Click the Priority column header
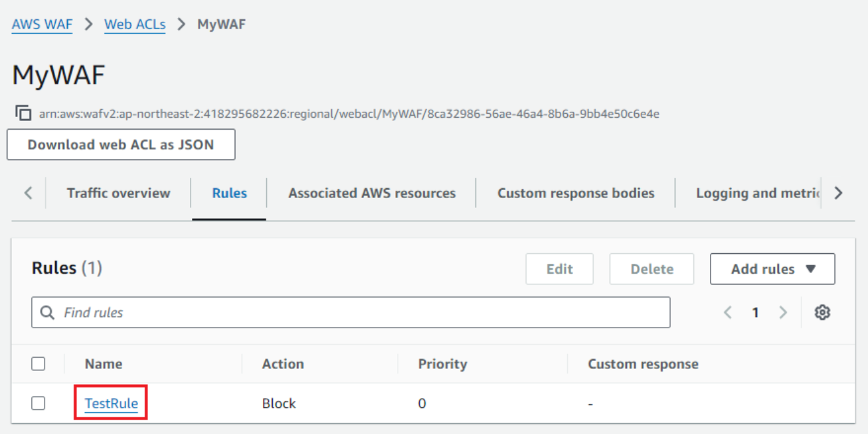This screenshot has height=434, width=868. (x=442, y=364)
